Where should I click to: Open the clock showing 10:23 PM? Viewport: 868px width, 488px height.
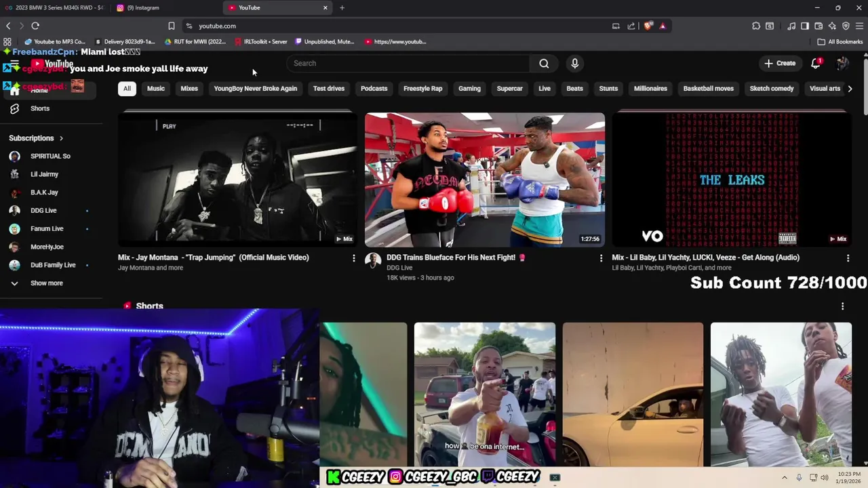[850, 477]
